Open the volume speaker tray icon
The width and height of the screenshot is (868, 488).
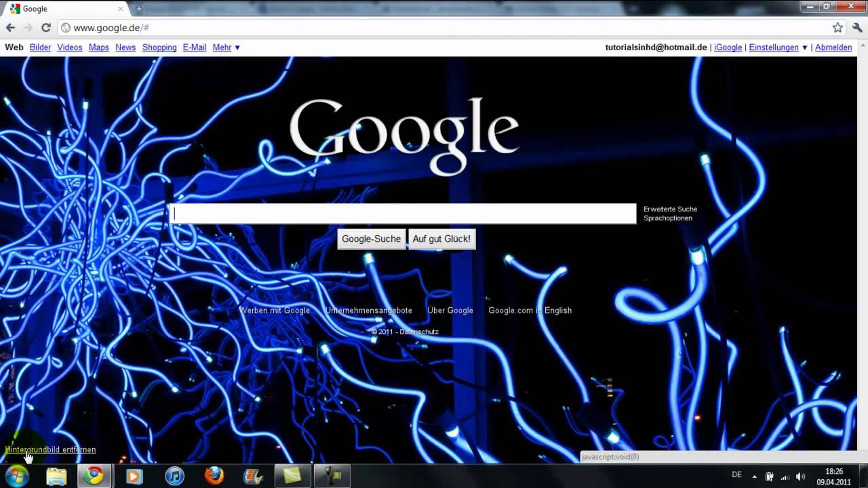pyautogui.click(x=801, y=476)
